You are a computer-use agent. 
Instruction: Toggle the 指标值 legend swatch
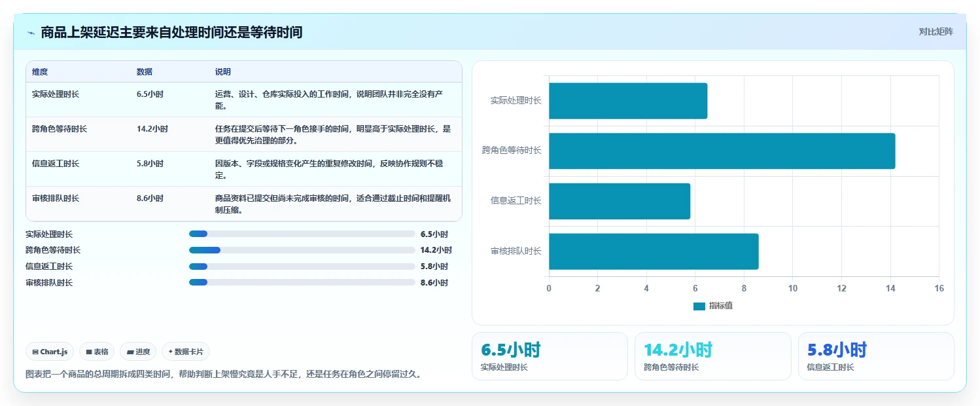699,306
